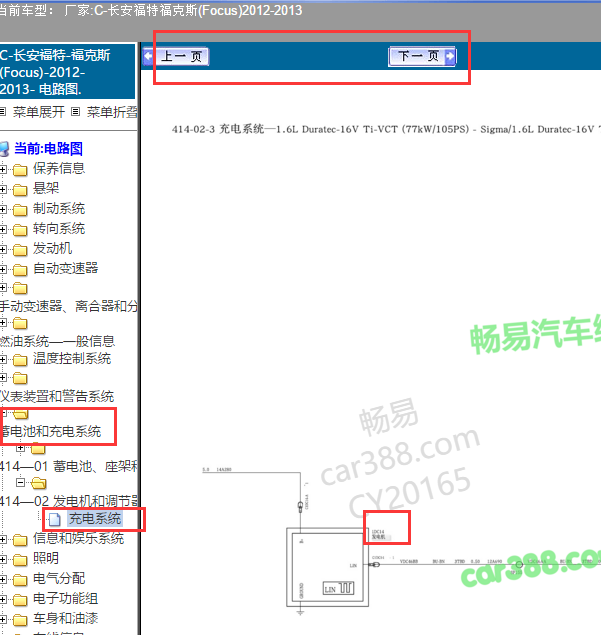Image resolution: width=601 pixels, height=635 pixels.
Task: Click the 电子功能组 folder icon
Action: (x=20, y=599)
